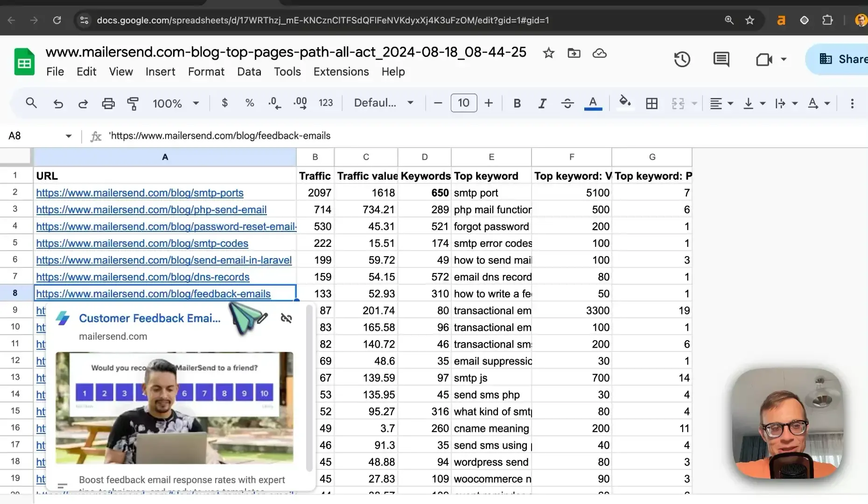
Task: Decrease decimal places
Action: (x=275, y=103)
